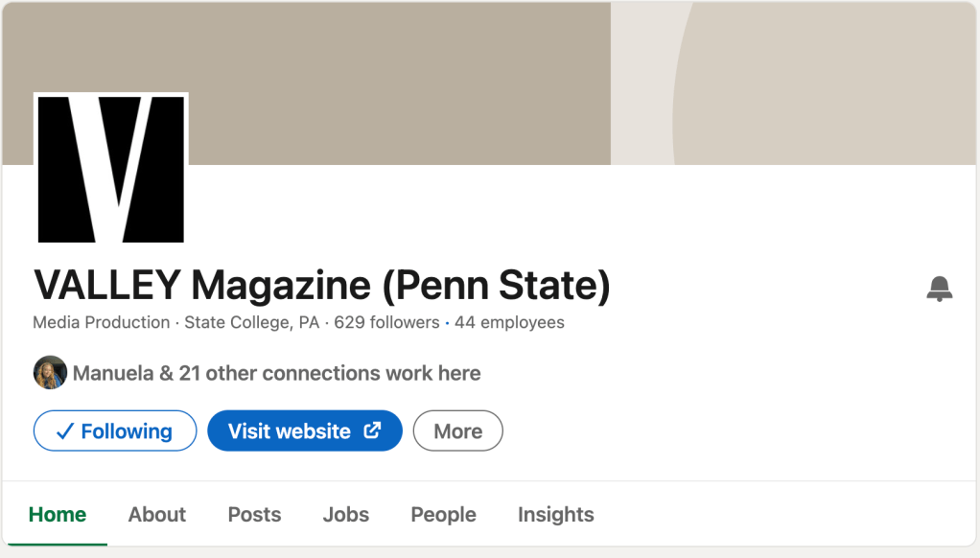Click the Media Production industry text
980x558 pixels.
coord(102,323)
